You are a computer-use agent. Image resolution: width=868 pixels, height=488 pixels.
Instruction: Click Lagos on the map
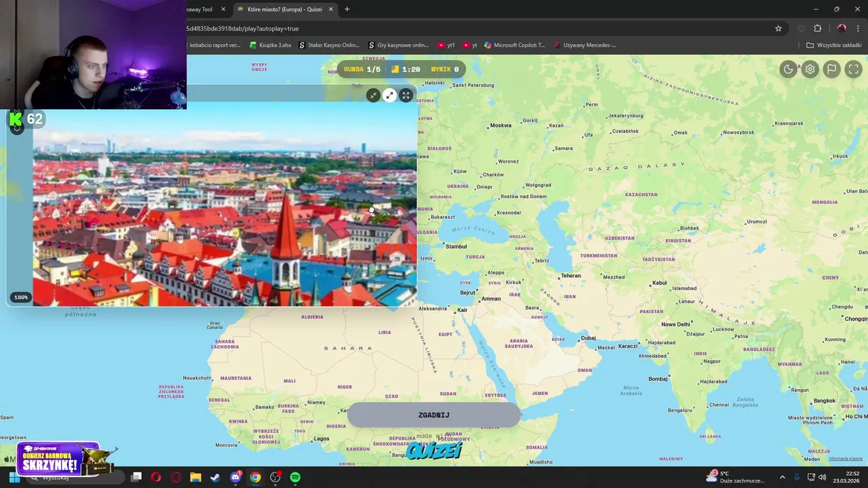coord(321,439)
